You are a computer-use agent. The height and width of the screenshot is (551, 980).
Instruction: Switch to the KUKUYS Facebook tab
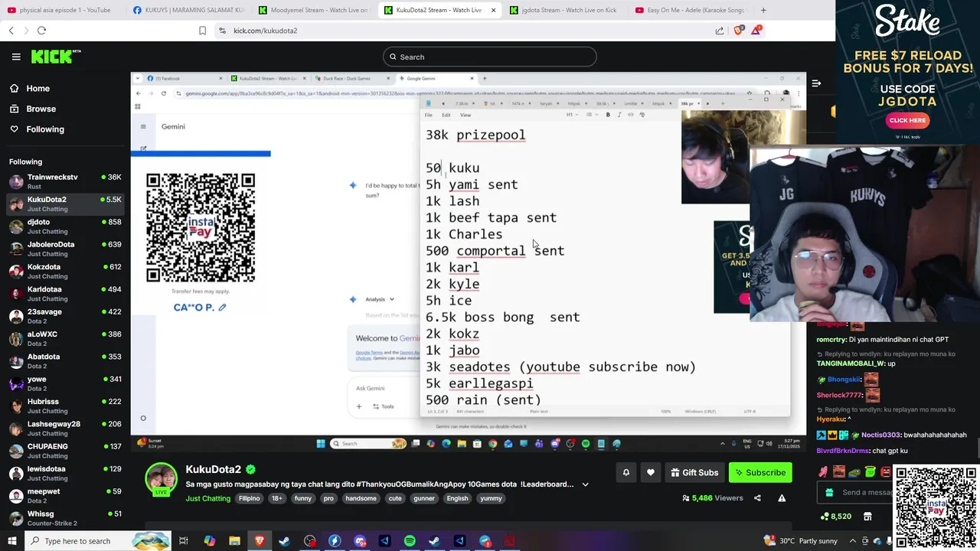coord(188,10)
